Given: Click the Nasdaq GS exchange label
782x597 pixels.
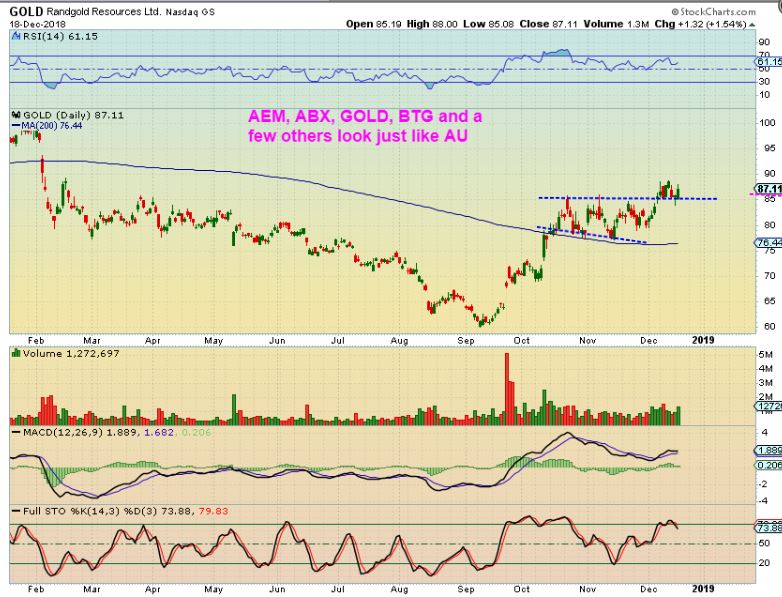Looking at the screenshot, I should tap(191, 12).
